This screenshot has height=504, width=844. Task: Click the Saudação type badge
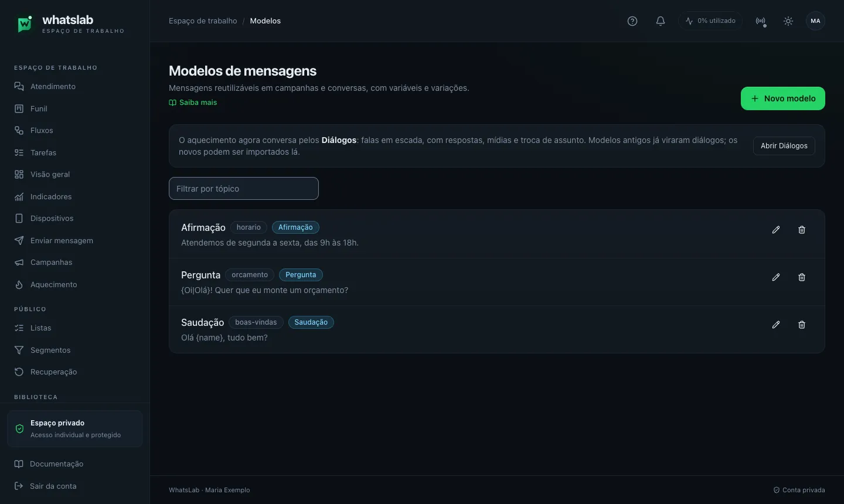point(311,322)
